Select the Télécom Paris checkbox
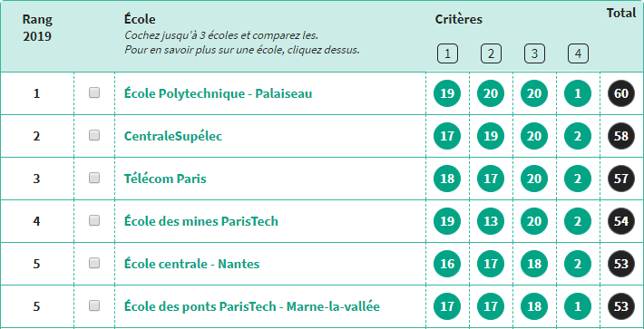Image resolution: width=644 pixels, height=329 pixels. pyautogui.click(x=94, y=178)
